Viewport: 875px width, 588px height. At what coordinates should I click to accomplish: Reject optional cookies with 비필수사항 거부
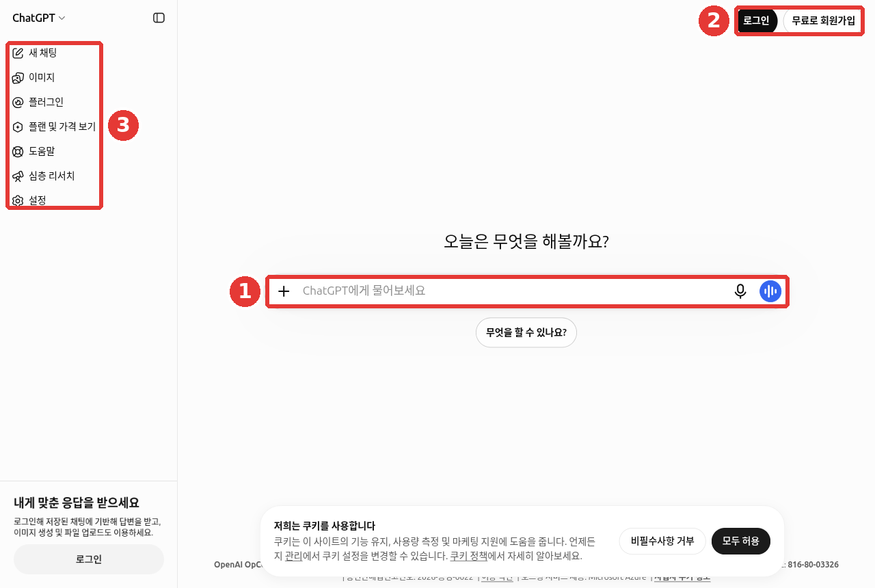coord(662,542)
